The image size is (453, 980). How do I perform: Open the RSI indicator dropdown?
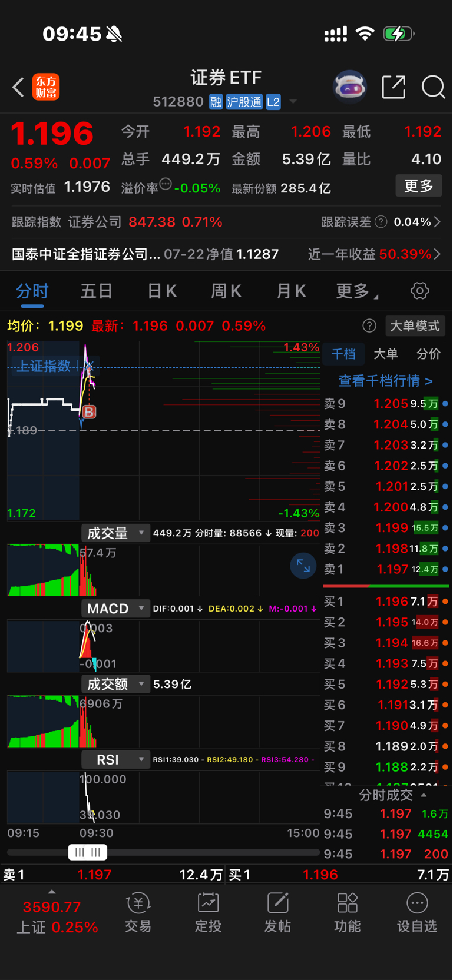pyautogui.click(x=115, y=759)
